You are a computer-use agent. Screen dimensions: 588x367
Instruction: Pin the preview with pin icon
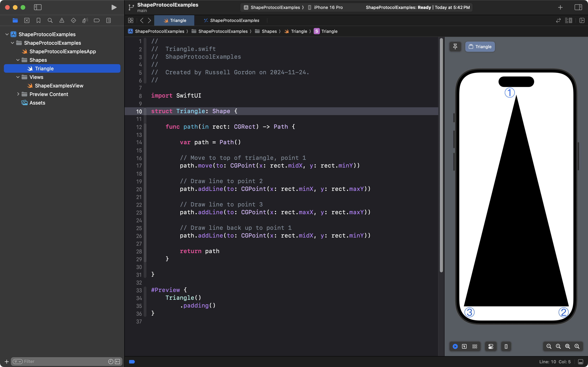coord(455,47)
